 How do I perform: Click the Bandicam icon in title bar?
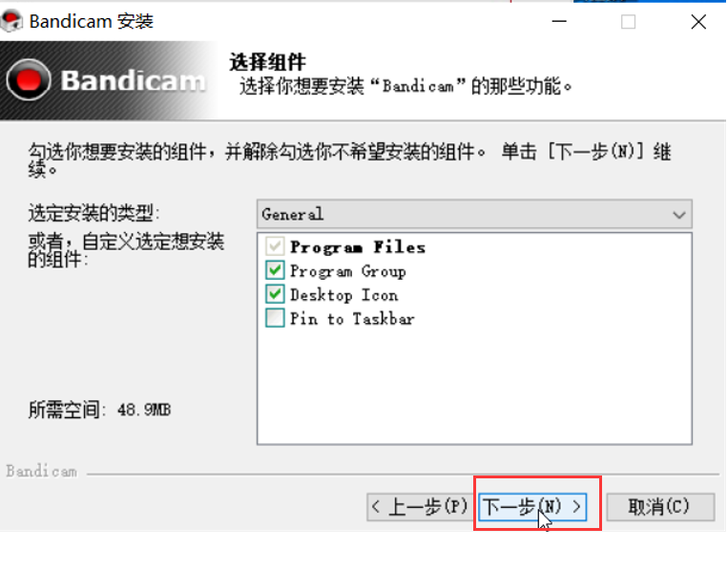11,21
